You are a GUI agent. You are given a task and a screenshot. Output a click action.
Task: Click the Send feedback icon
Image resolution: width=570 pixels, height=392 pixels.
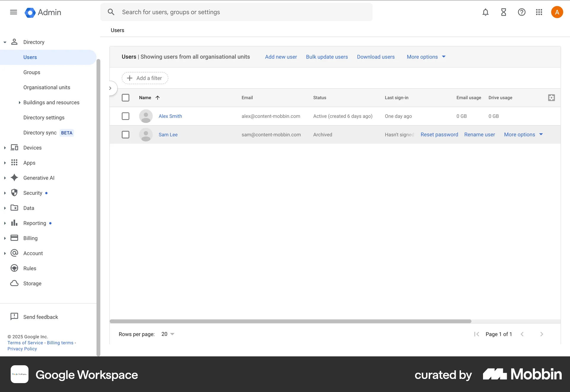[x=14, y=317]
